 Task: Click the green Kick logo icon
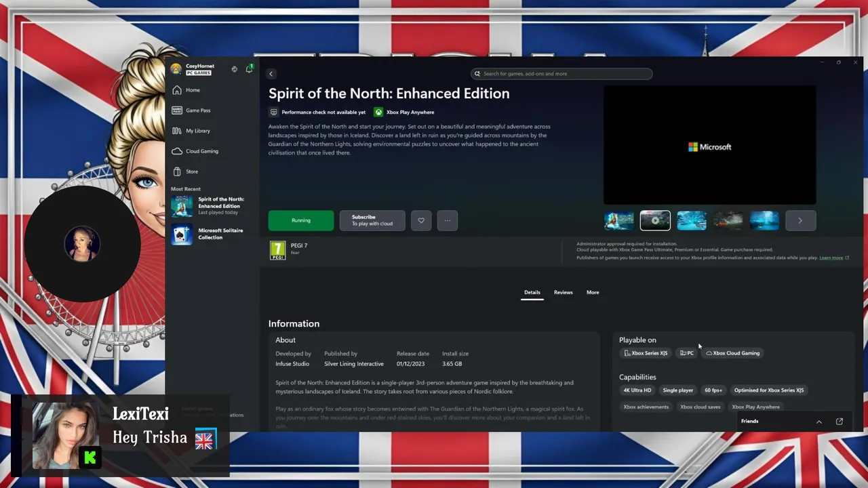[x=90, y=458]
